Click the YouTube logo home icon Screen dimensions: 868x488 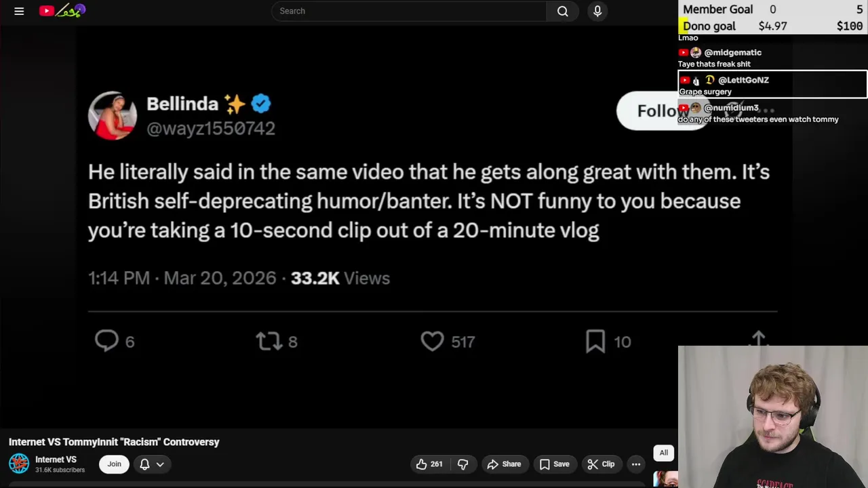coord(47,11)
